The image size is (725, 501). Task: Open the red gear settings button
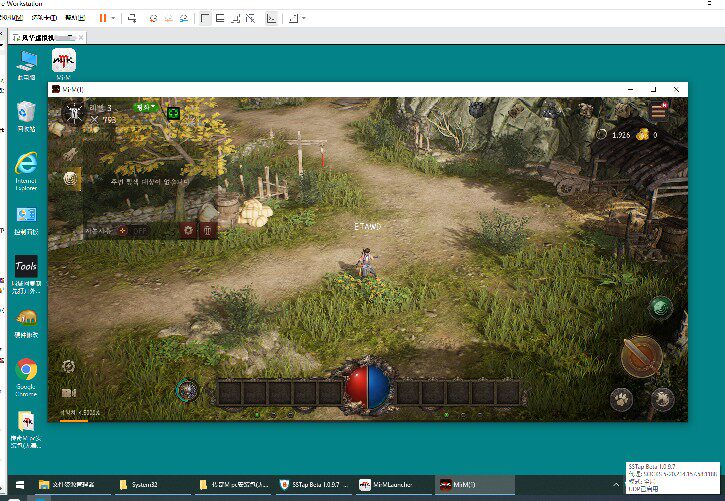tap(188, 230)
